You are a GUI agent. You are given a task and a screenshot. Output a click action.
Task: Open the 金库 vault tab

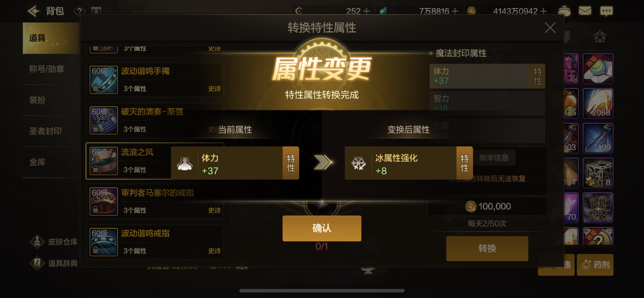(51, 162)
